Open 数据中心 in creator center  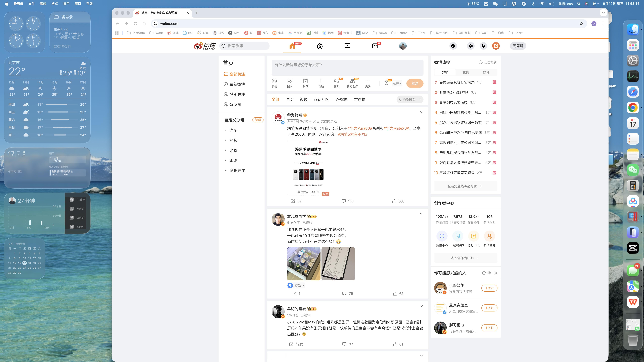pos(442,239)
